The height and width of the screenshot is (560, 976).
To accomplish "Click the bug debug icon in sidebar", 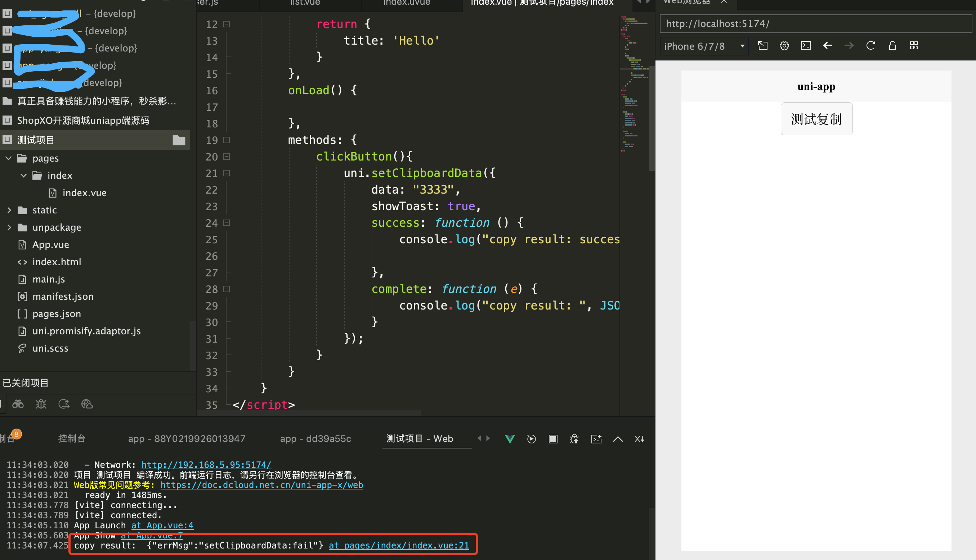I will point(41,404).
